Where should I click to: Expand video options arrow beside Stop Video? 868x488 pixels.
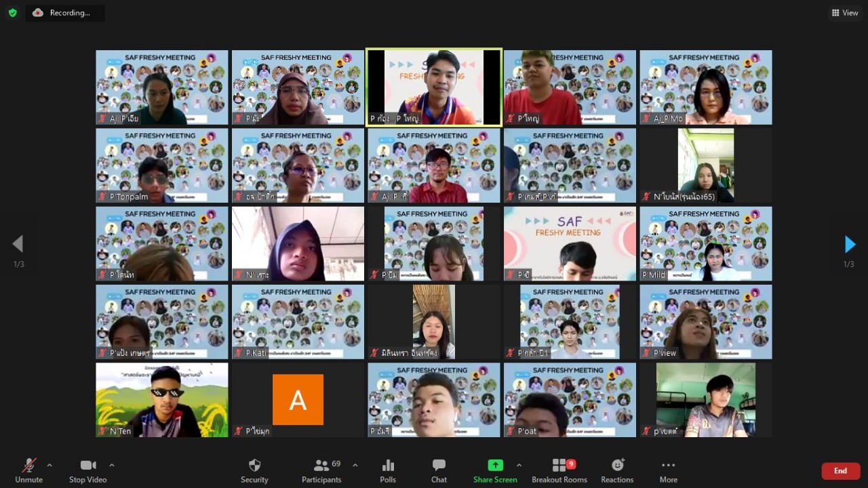tap(112, 465)
